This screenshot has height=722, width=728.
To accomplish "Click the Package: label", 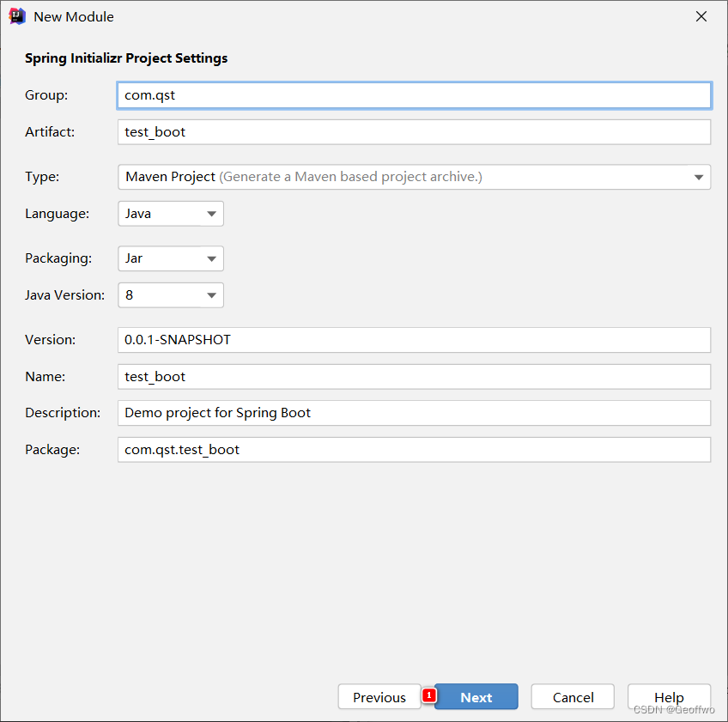I will click(x=52, y=450).
